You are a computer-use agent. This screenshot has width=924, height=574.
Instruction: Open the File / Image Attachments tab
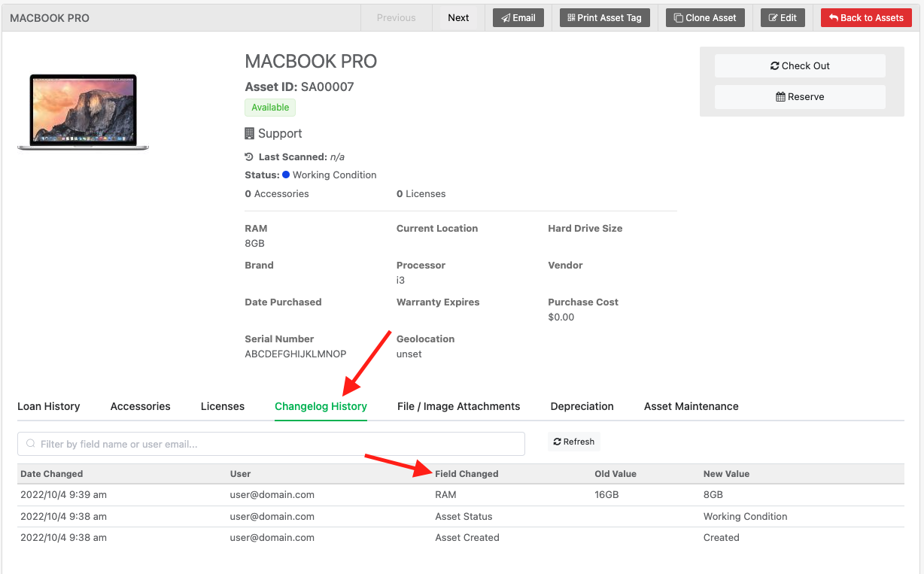pyautogui.click(x=458, y=406)
